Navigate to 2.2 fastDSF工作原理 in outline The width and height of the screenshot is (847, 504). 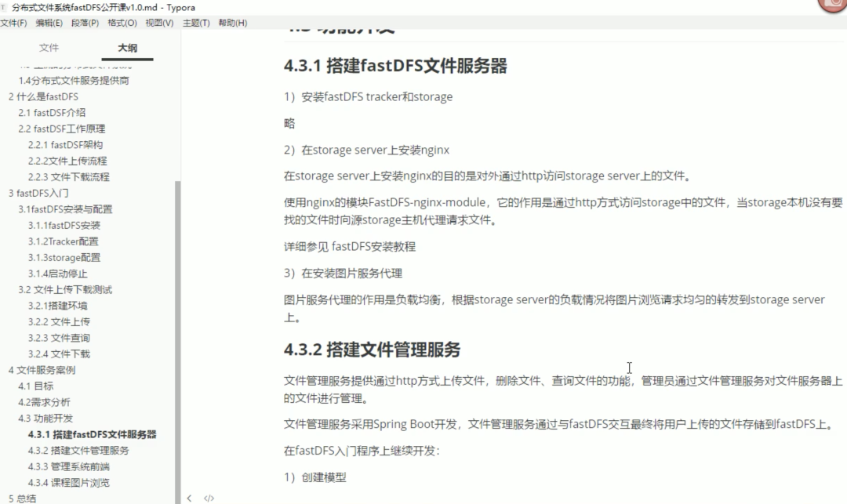tap(62, 129)
